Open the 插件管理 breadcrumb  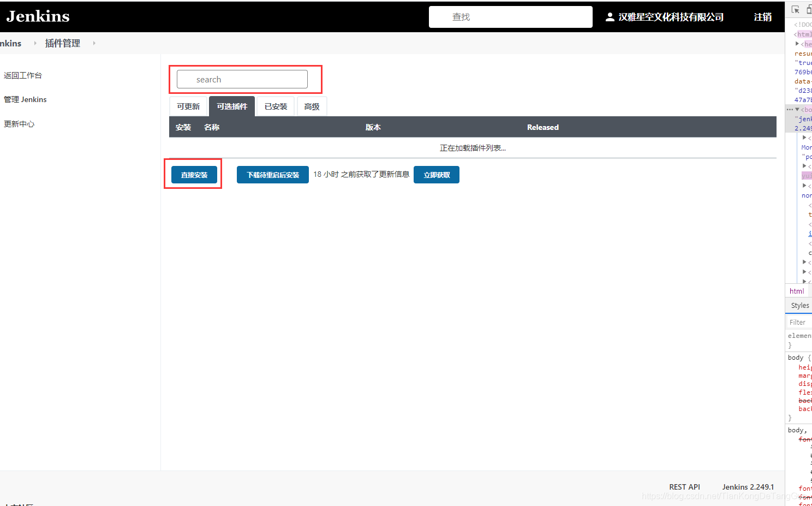point(62,43)
